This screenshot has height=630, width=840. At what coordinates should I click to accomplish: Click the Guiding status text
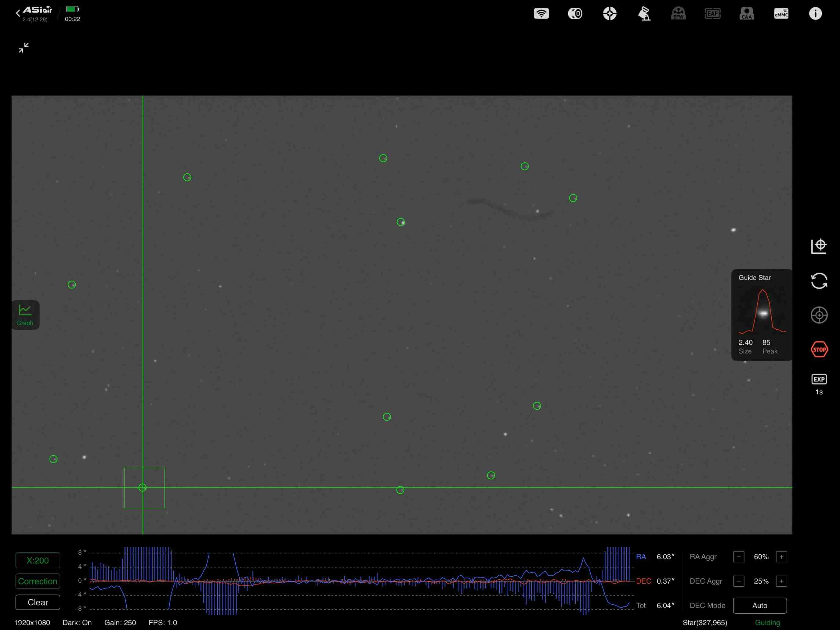pyautogui.click(x=767, y=623)
